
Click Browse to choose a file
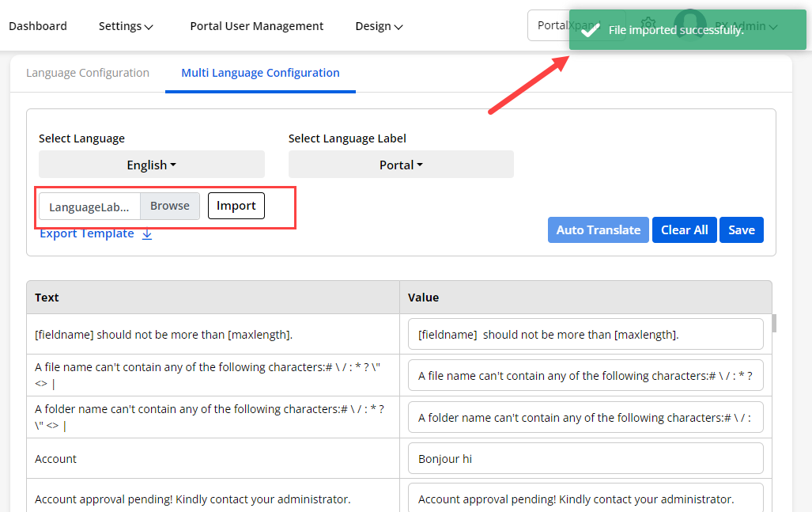click(x=170, y=206)
